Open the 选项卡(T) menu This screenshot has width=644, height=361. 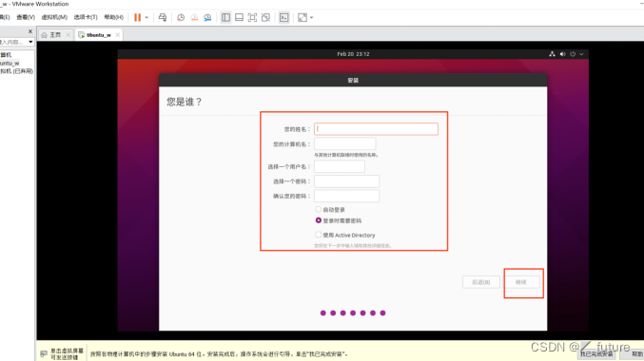pyautogui.click(x=86, y=17)
